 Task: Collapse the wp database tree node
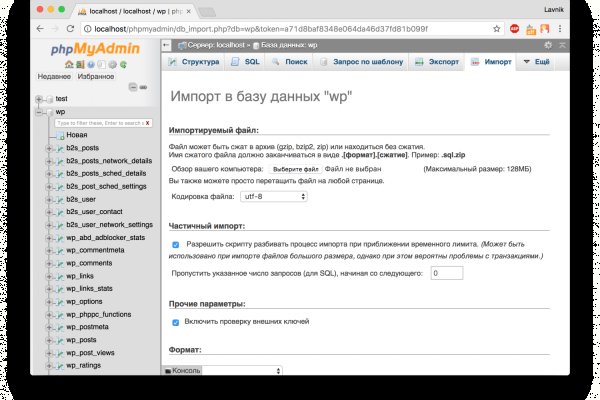(39, 112)
